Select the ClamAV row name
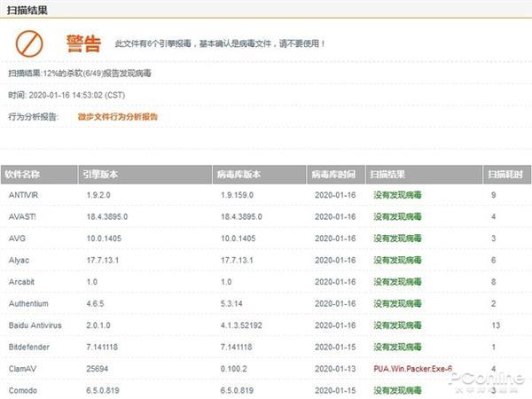The height and width of the screenshot is (399, 532). (x=22, y=369)
